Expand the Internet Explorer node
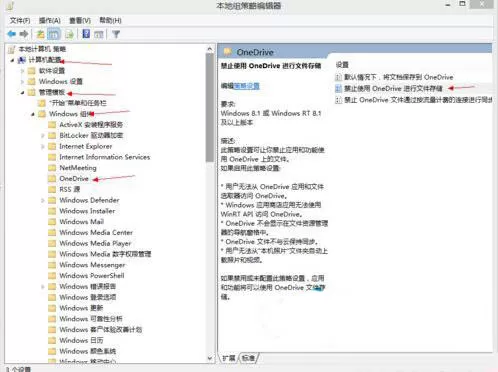This screenshot has width=498, height=372. (43, 146)
